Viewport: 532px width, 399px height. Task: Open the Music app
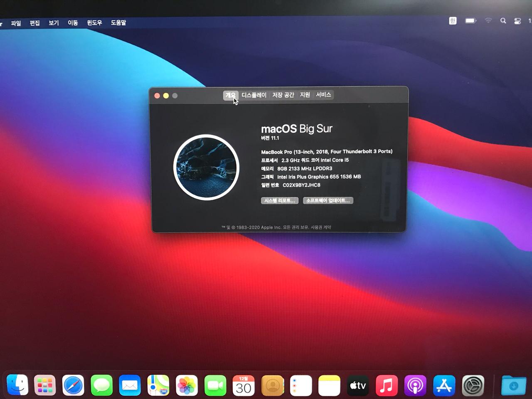[x=387, y=385]
